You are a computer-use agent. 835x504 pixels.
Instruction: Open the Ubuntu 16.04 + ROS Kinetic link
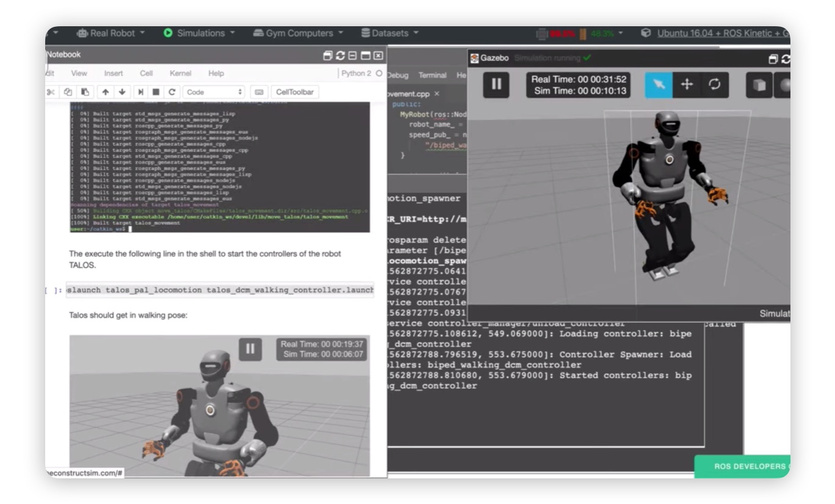723,33
